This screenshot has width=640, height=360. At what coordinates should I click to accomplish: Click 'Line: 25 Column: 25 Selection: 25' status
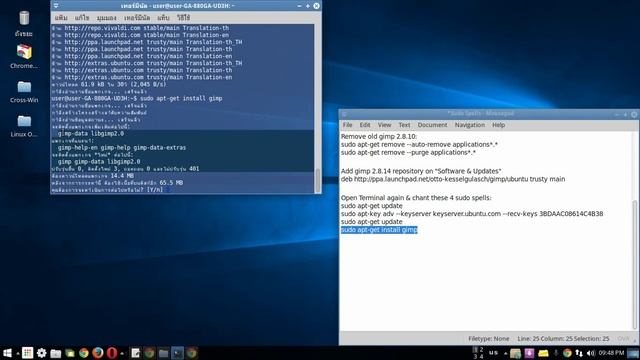563,339
